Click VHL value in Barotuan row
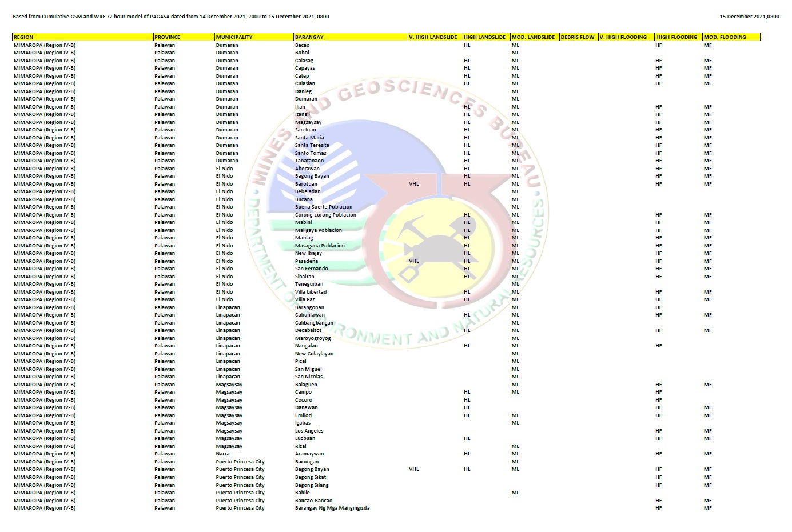The height and width of the screenshot is (532, 792). (x=414, y=183)
